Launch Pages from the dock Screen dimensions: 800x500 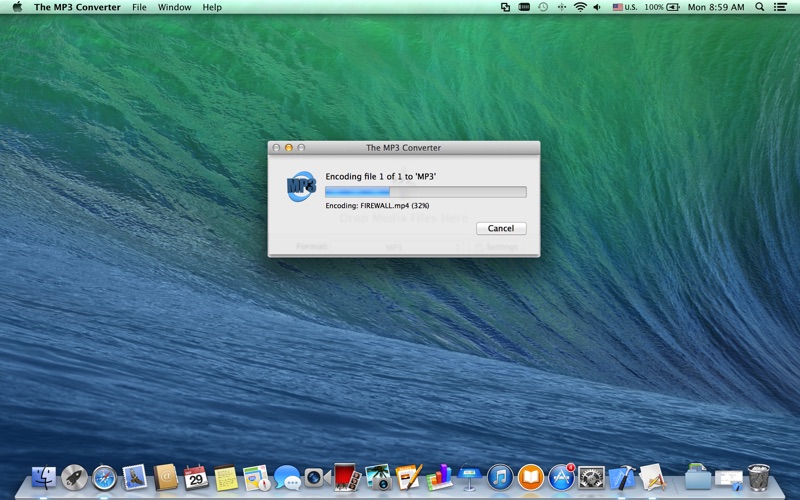[x=408, y=478]
